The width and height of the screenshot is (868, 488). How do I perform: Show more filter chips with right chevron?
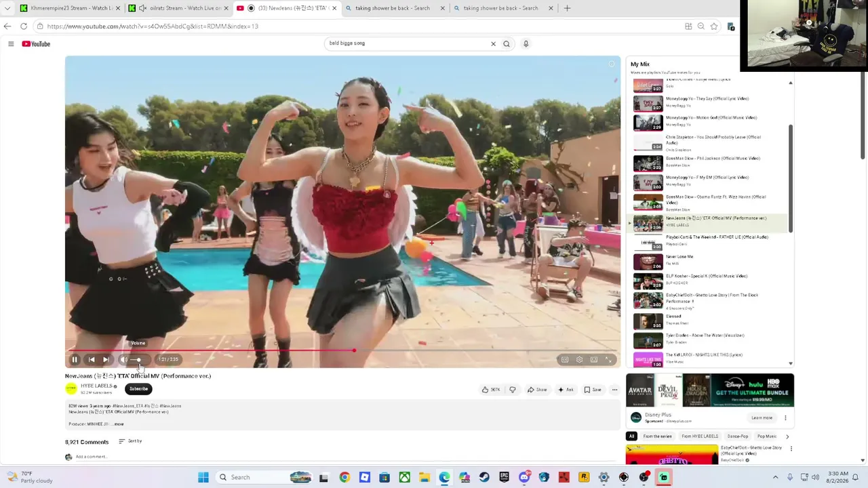[x=787, y=436]
